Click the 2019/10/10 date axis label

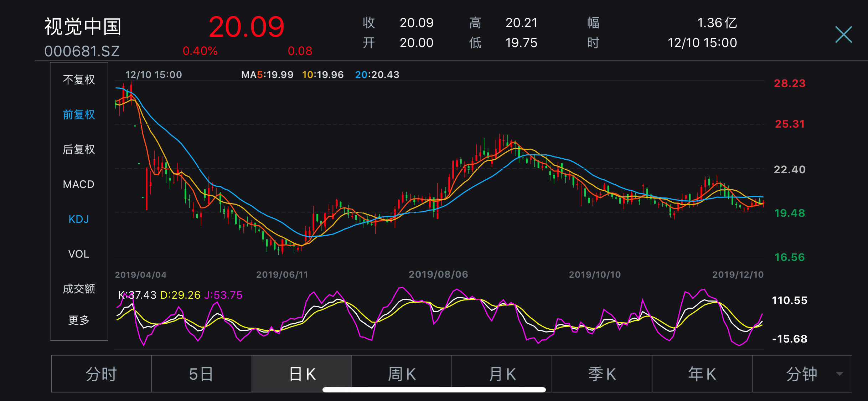[595, 275]
